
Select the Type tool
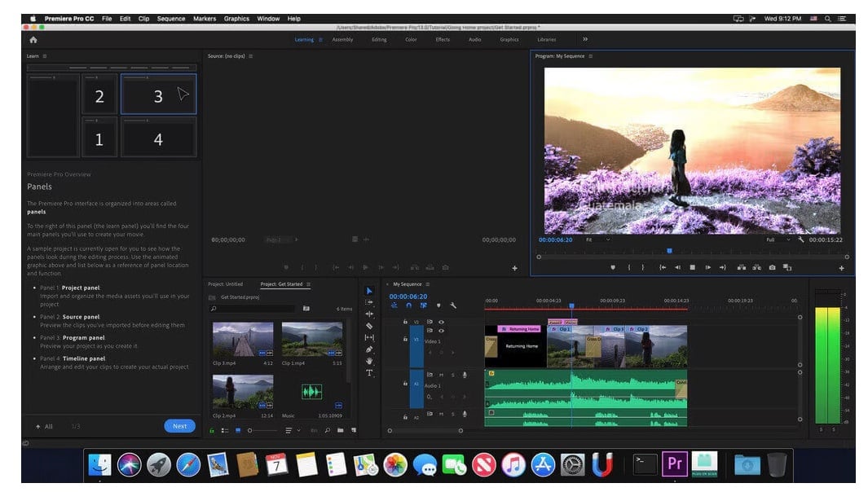coord(369,373)
